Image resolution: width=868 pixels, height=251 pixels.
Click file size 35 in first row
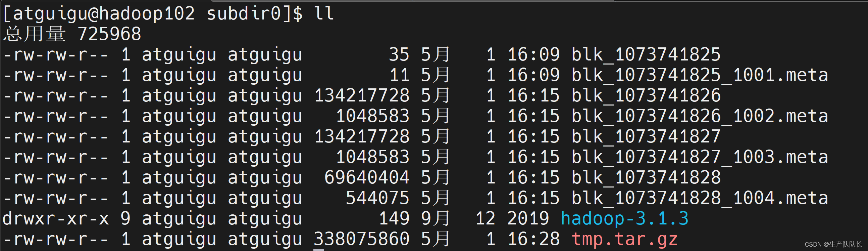point(399,54)
